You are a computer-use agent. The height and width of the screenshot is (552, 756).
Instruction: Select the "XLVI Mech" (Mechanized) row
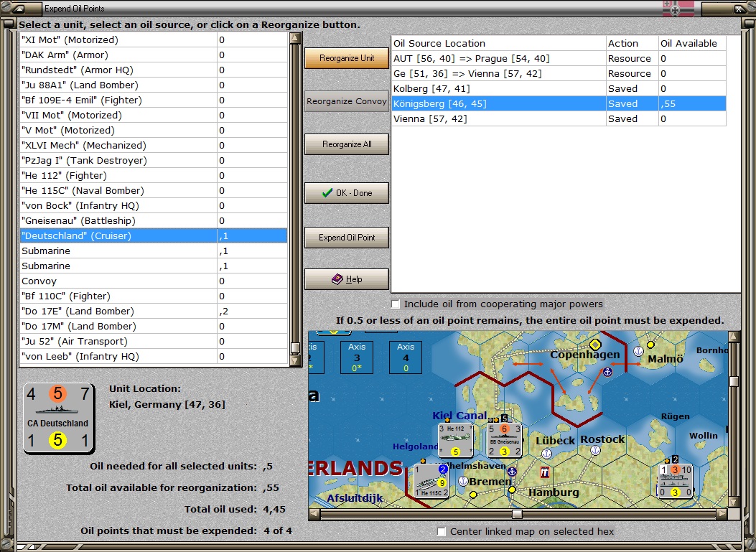click(154, 145)
